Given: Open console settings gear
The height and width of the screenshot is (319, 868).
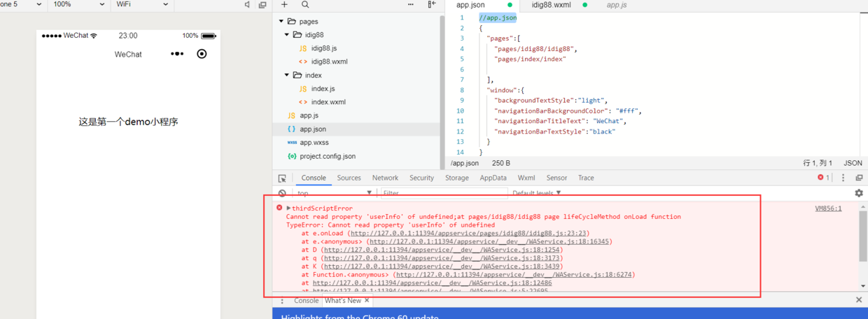Looking at the screenshot, I should pos(859,193).
